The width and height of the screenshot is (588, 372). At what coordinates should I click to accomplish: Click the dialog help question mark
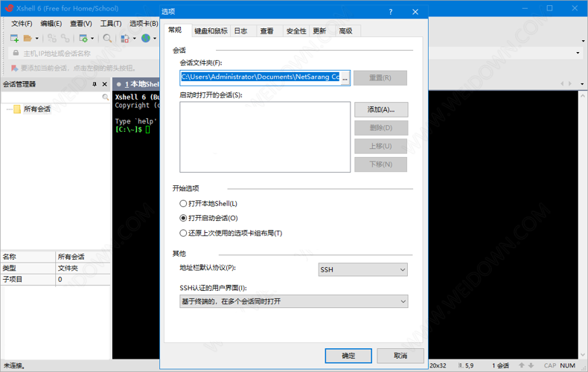391,12
